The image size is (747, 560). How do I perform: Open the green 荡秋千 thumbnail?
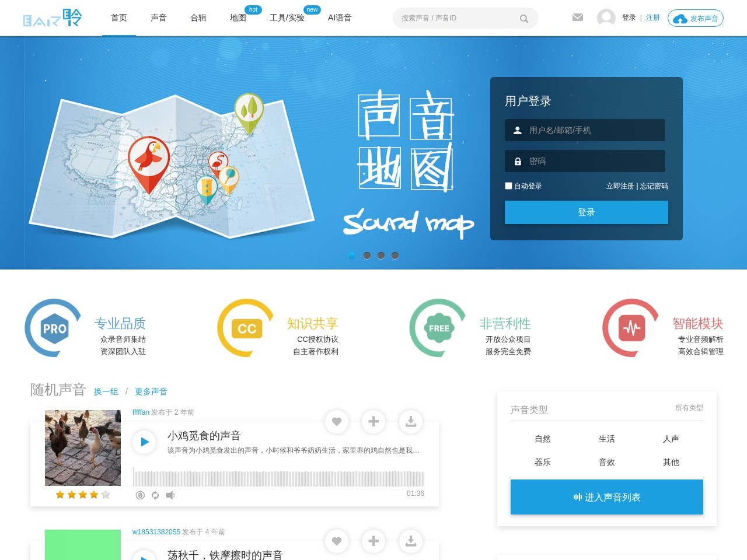click(x=83, y=545)
